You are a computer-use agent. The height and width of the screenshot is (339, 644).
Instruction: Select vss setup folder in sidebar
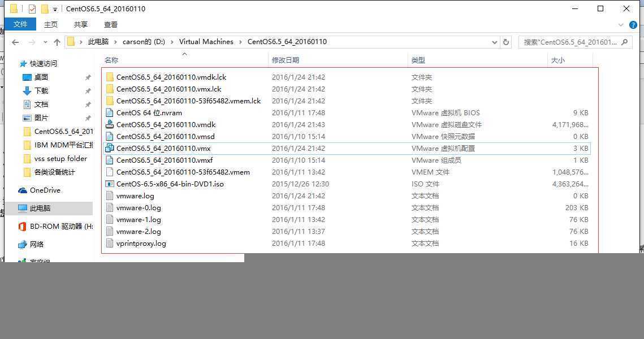[x=60, y=158]
